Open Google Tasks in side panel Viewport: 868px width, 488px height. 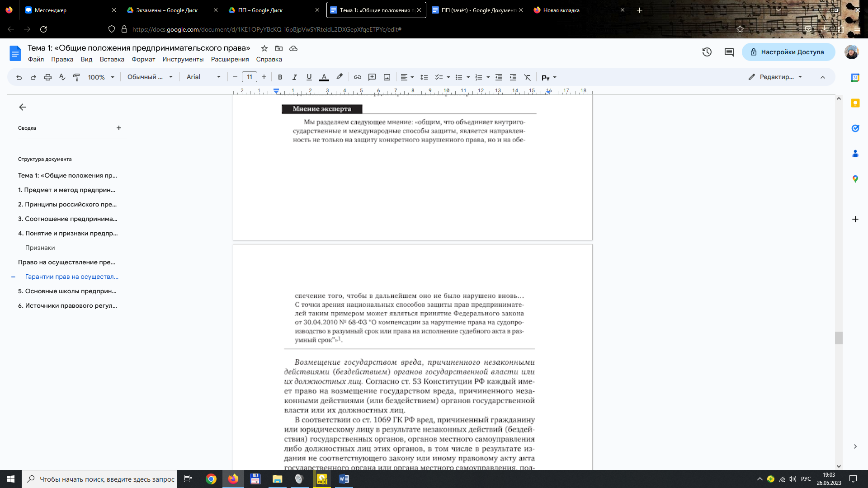point(855,128)
